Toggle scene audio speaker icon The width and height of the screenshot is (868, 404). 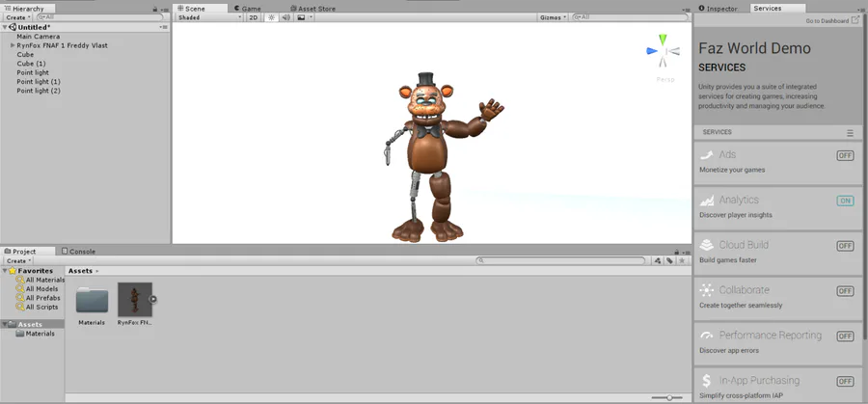pos(285,17)
